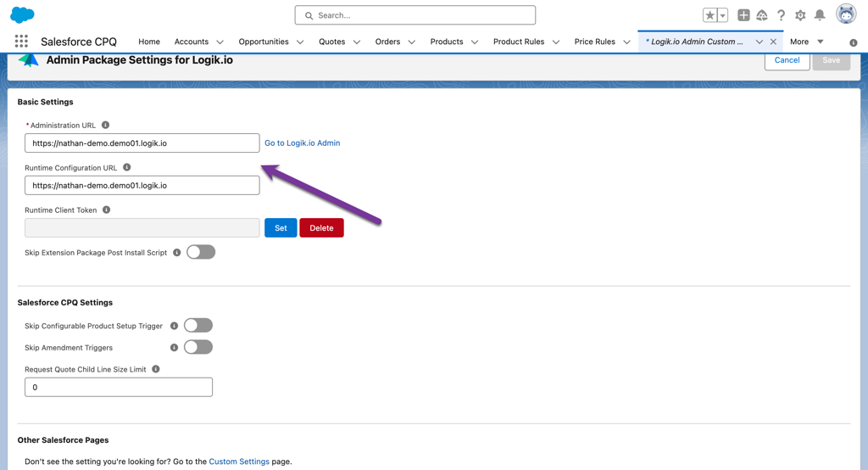
Task: Click the Runtime Configuration URL input field
Action: tap(142, 185)
